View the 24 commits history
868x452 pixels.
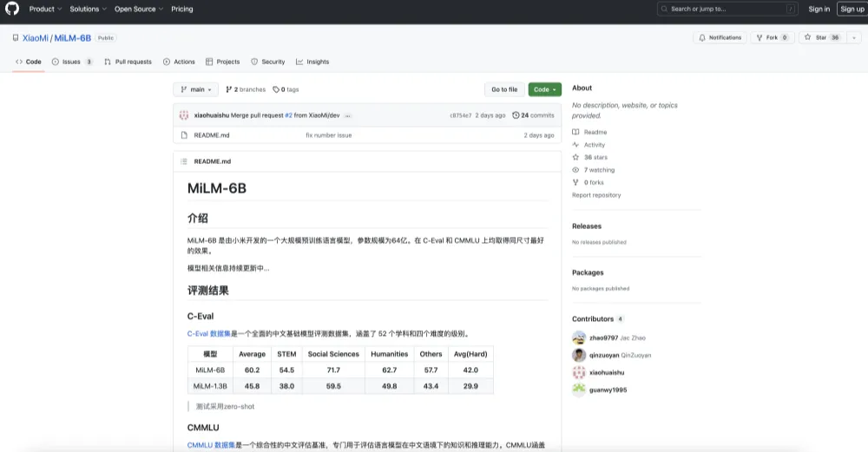click(x=533, y=115)
